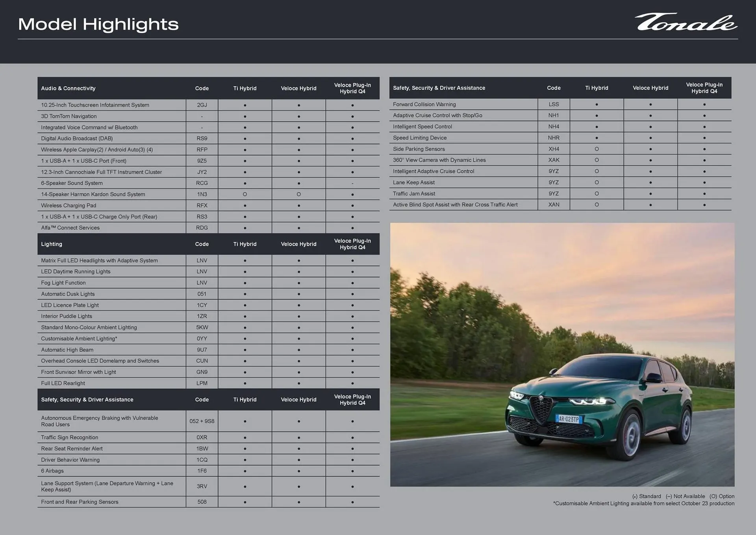Click the dot for Forward Collision Warning Ti Hybrid
The image size is (756, 535).
pyautogui.click(x=597, y=104)
